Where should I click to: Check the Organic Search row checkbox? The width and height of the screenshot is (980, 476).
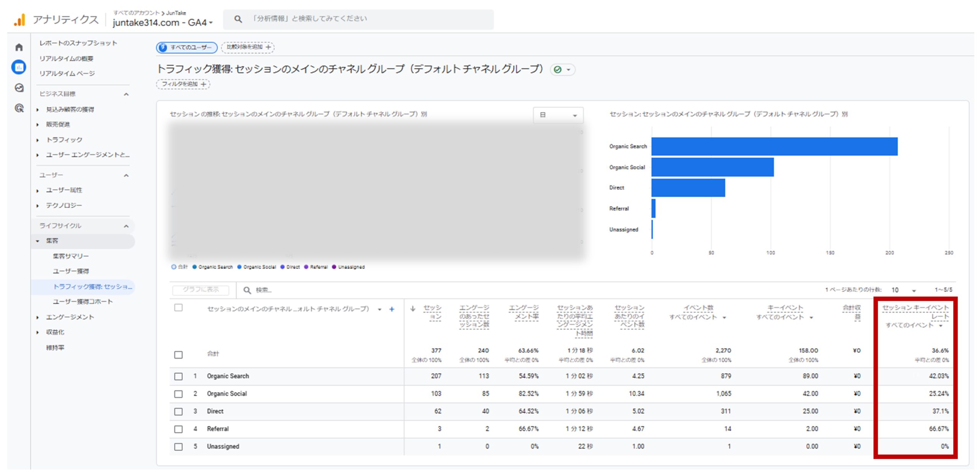(178, 376)
